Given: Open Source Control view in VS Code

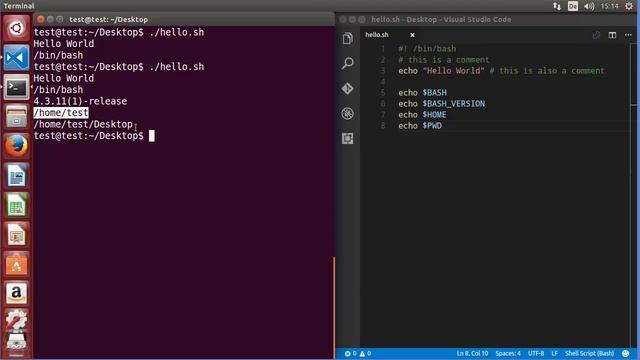Looking at the screenshot, I should pos(348,89).
